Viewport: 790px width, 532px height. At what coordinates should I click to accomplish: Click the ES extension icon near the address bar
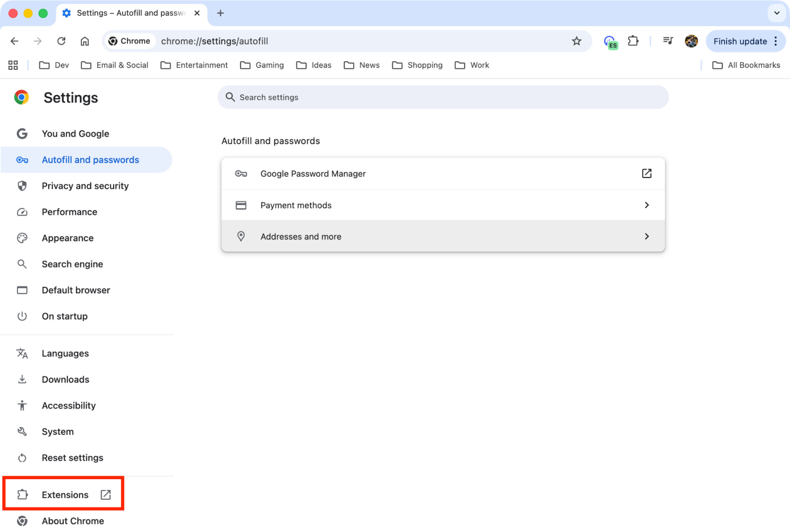(x=610, y=41)
